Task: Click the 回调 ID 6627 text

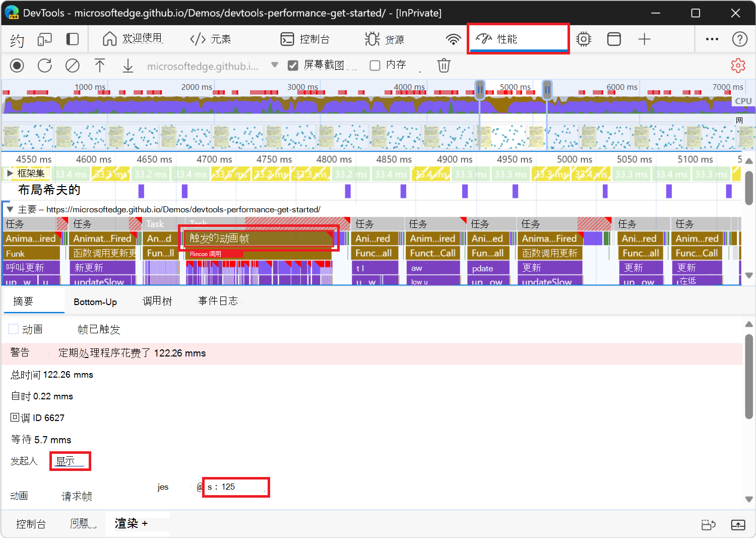Action: tap(38, 418)
